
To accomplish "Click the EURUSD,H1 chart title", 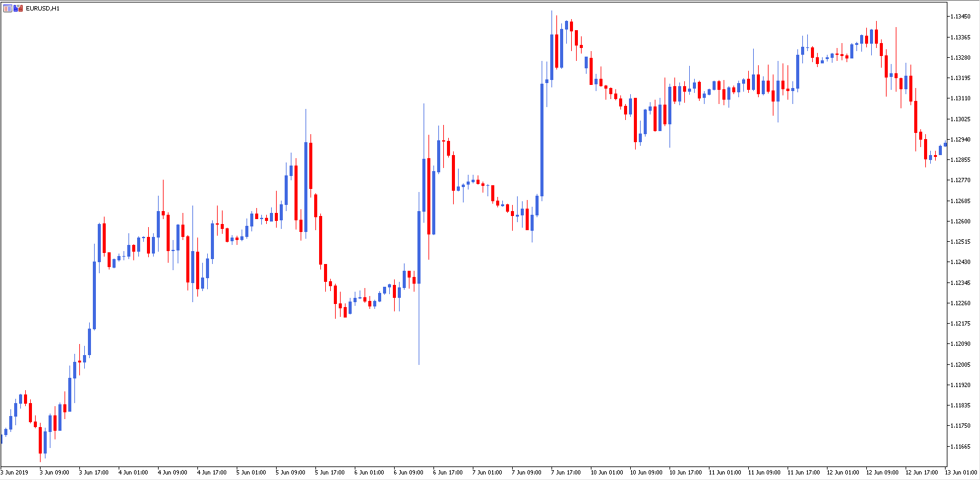I will pos(43,9).
